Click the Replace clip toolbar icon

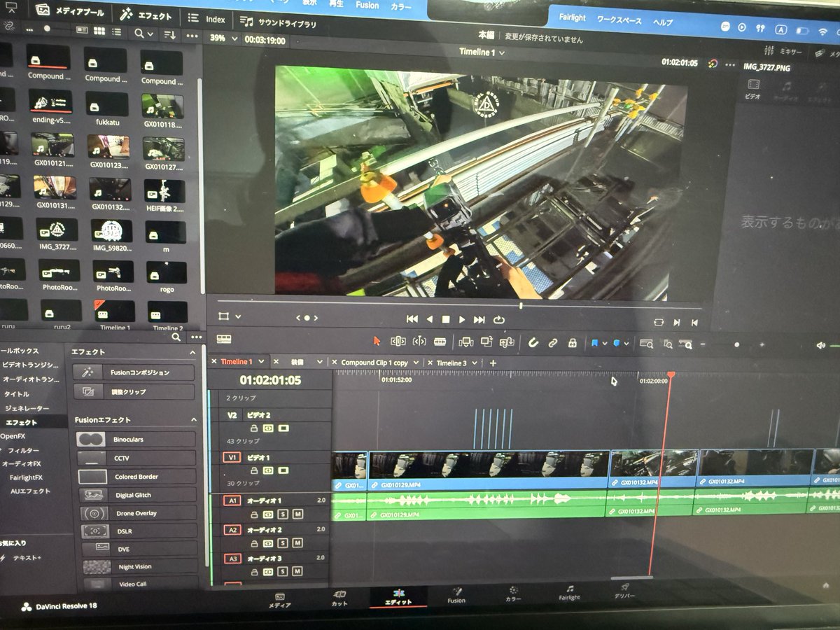coord(507,342)
